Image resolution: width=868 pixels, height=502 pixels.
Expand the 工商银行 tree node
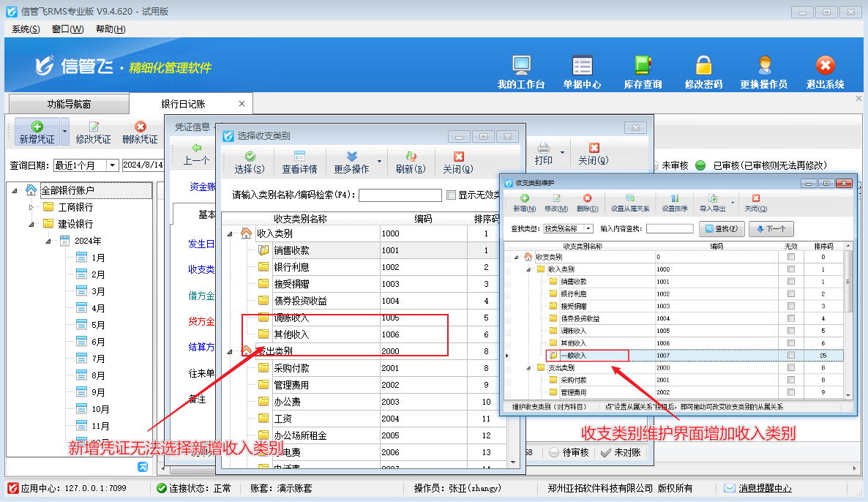(31, 207)
